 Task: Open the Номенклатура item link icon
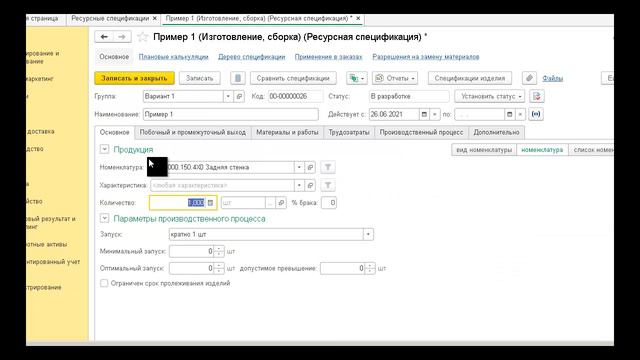pyautogui.click(x=310, y=167)
